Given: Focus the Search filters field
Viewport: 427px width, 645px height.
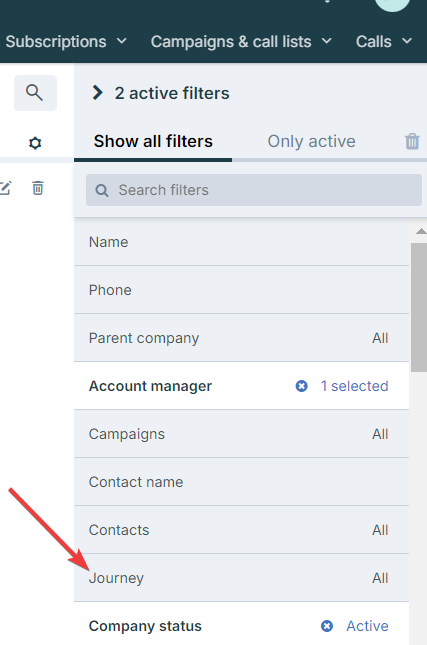Looking at the screenshot, I should 254,190.
